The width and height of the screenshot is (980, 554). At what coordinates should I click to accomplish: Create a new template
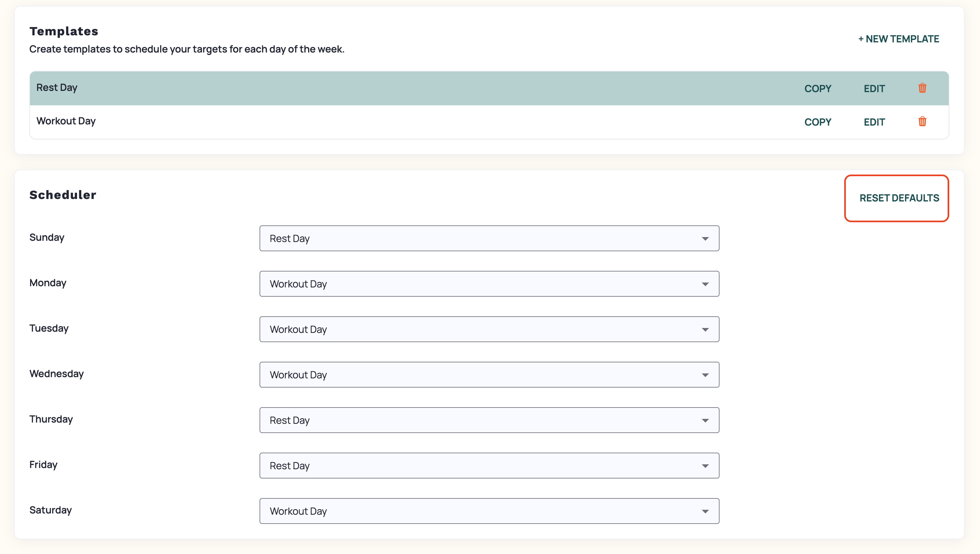(899, 39)
